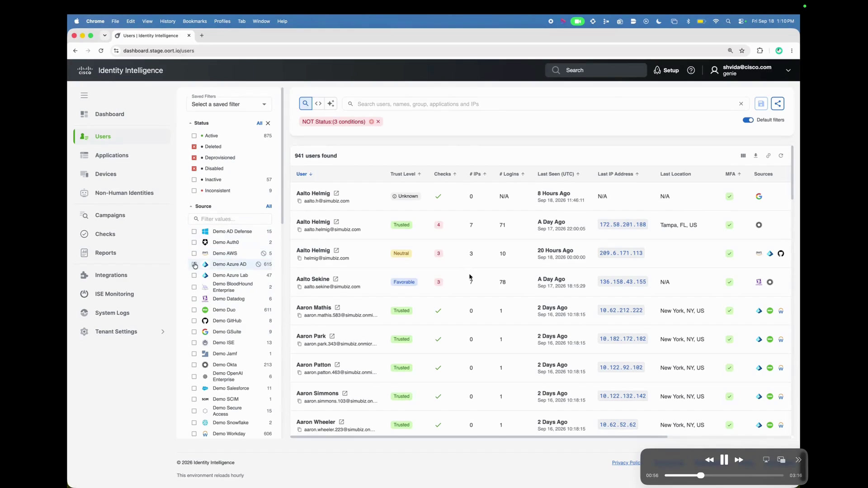Collapse sidebar with hamburger icon
This screenshot has width=868, height=488.
point(84,95)
